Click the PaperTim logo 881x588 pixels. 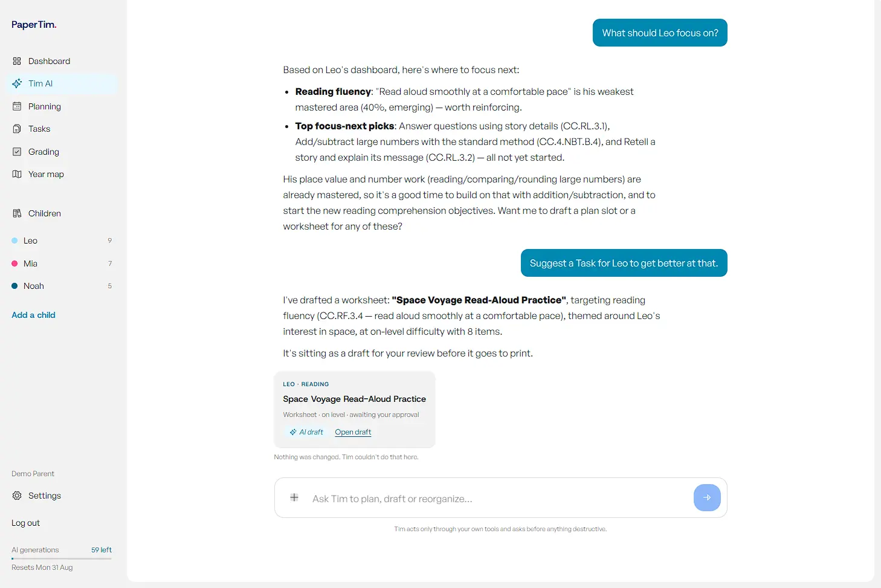coord(34,25)
